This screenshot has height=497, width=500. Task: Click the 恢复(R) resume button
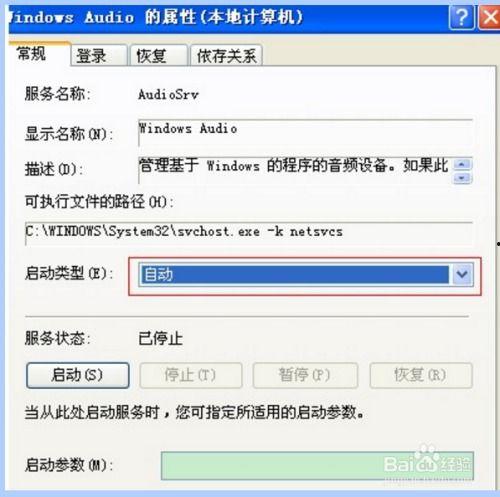[x=421, y=375]
